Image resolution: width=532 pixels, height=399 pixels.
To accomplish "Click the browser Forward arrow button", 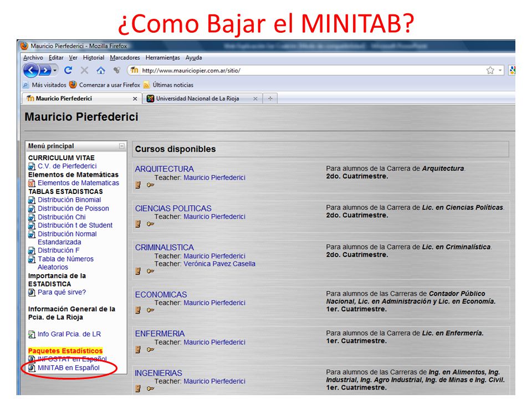I will coord(45,70).
